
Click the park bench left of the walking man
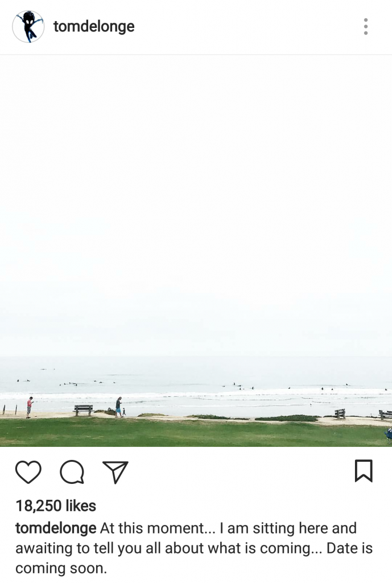(x=83, y=410)
